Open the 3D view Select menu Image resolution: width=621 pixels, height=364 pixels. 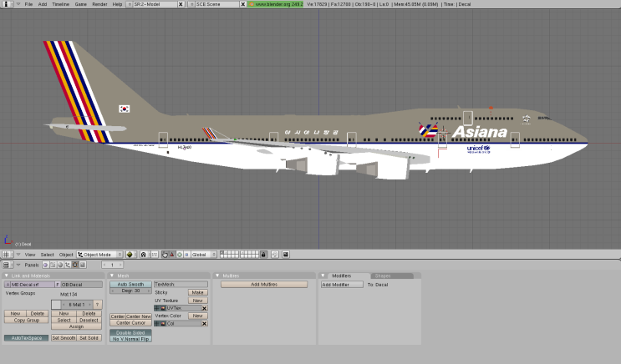click(47, 255)
